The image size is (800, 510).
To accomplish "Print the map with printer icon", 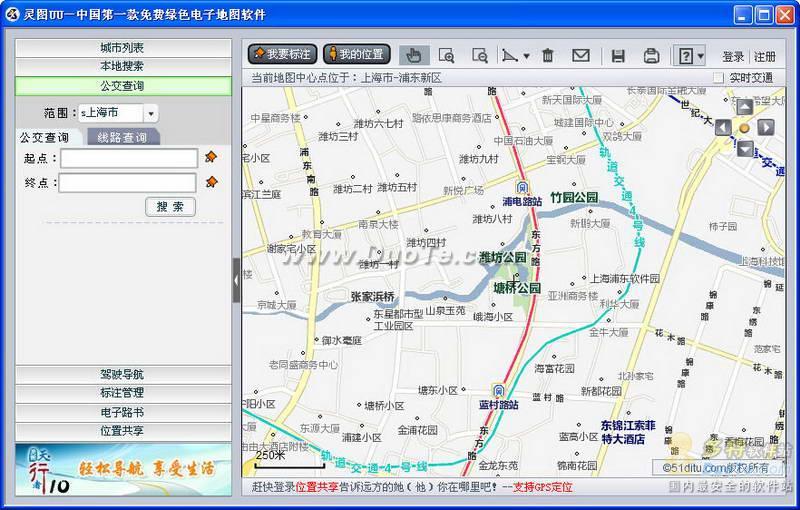I will (651, 56).
